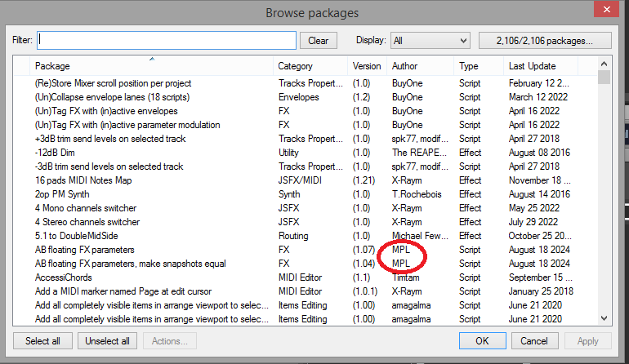The width and height of the screenshot is (629, 364).
Task: Confirm with the OK button
Action: tap(482, 341)
